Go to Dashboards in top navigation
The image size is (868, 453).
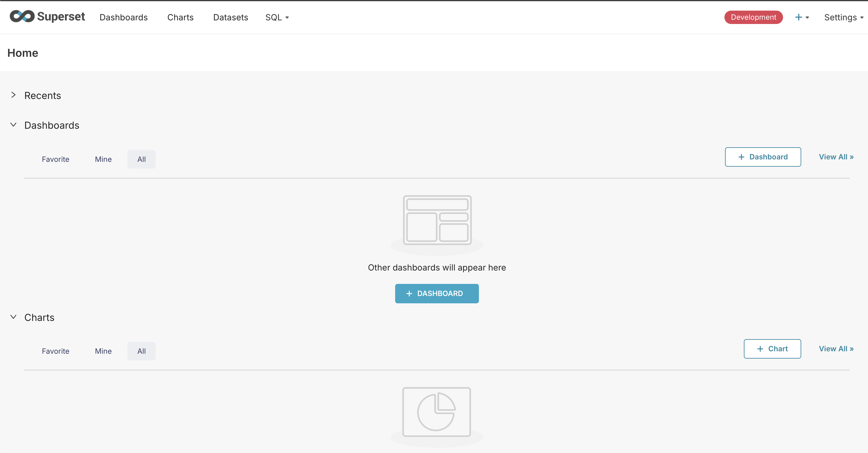pos(124,17)
